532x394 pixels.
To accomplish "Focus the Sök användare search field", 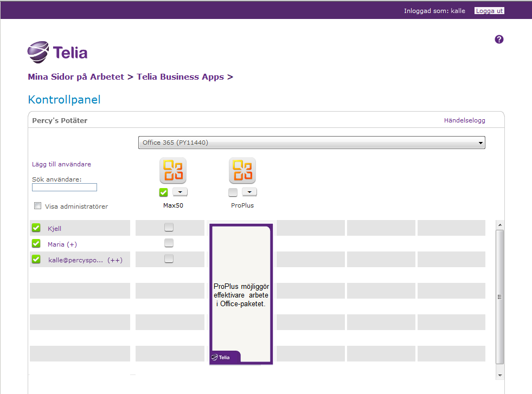I will [65, 187].
